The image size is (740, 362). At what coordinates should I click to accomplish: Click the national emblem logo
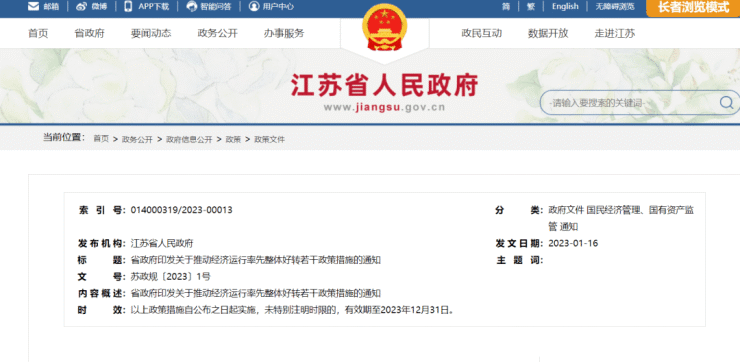coord(384,27)
